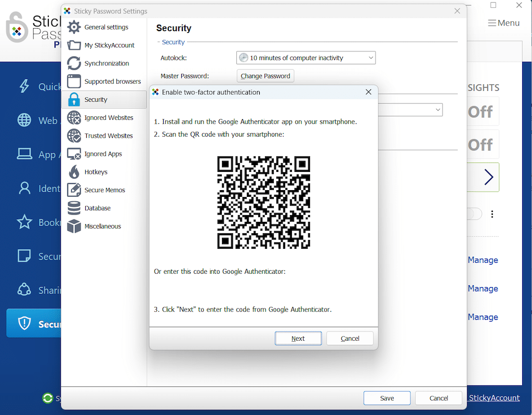Click the QR code image

coord(263,203)
